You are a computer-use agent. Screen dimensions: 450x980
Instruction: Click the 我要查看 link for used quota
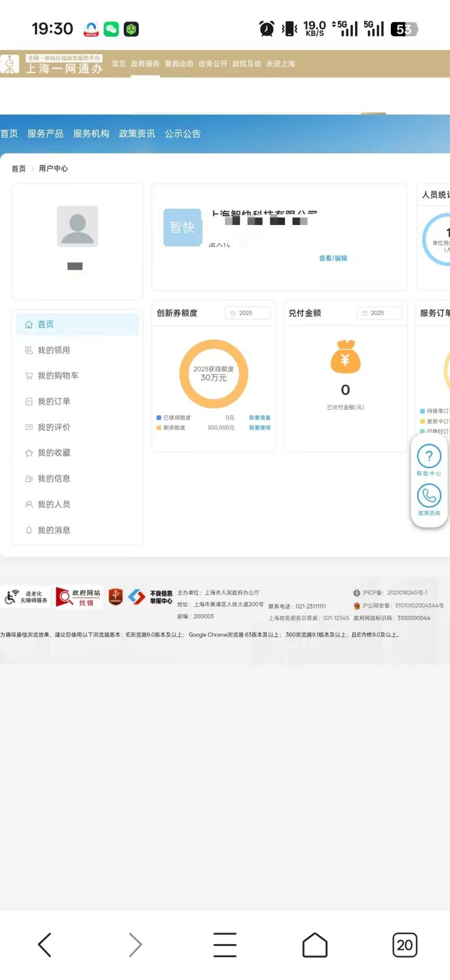coord(259,418)
